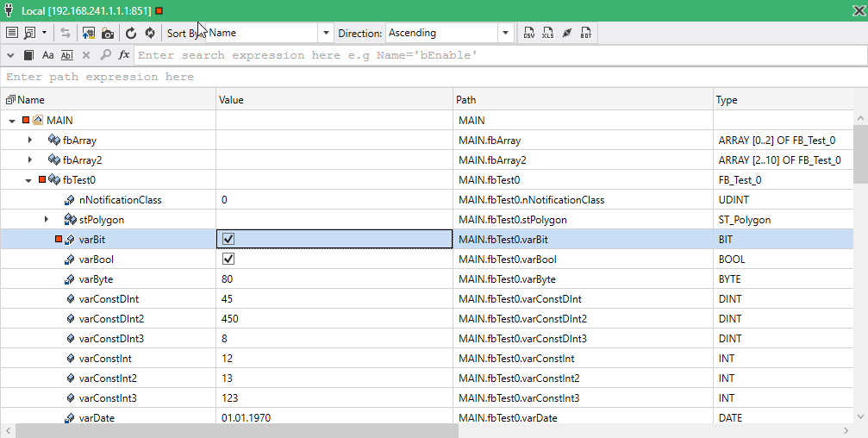Screen dimensions: 868x438
Task: Click the value 80 of varByte
Action: coord(227,279)
